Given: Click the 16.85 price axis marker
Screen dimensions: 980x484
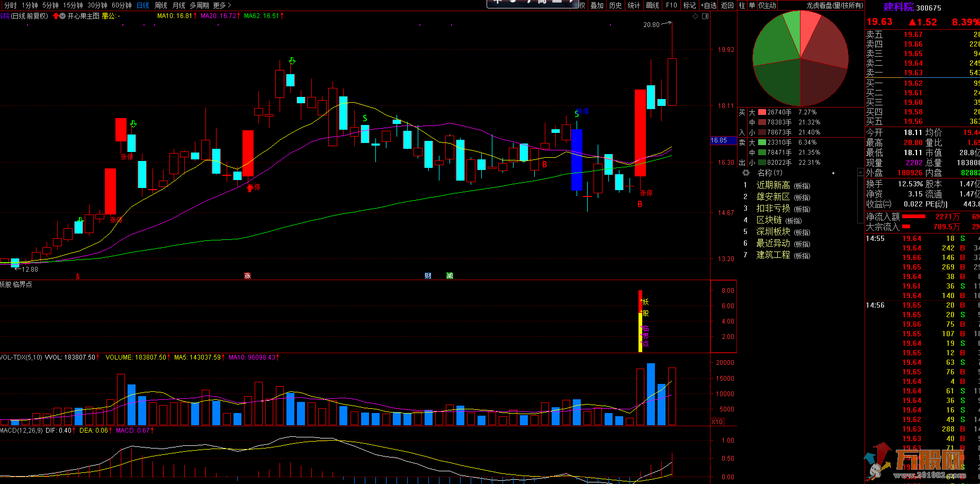Looking at the screenshot, I should tap(723, 140).
